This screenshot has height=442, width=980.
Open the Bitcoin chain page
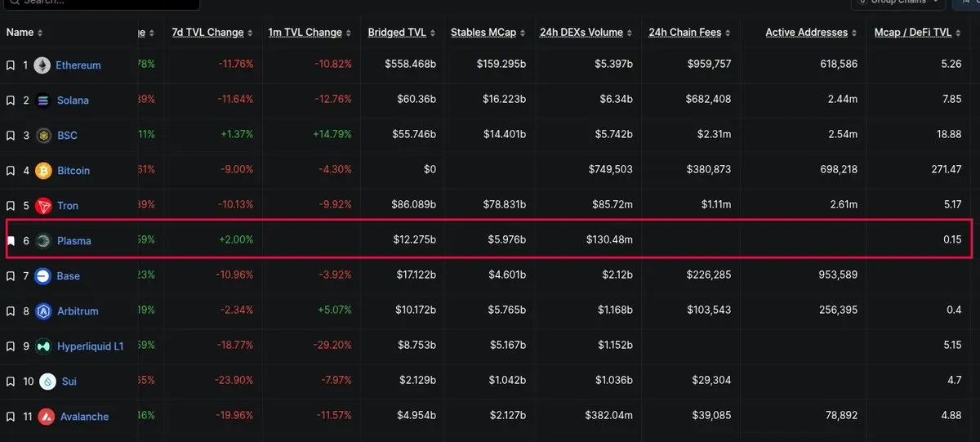click(x=73, y=171)
